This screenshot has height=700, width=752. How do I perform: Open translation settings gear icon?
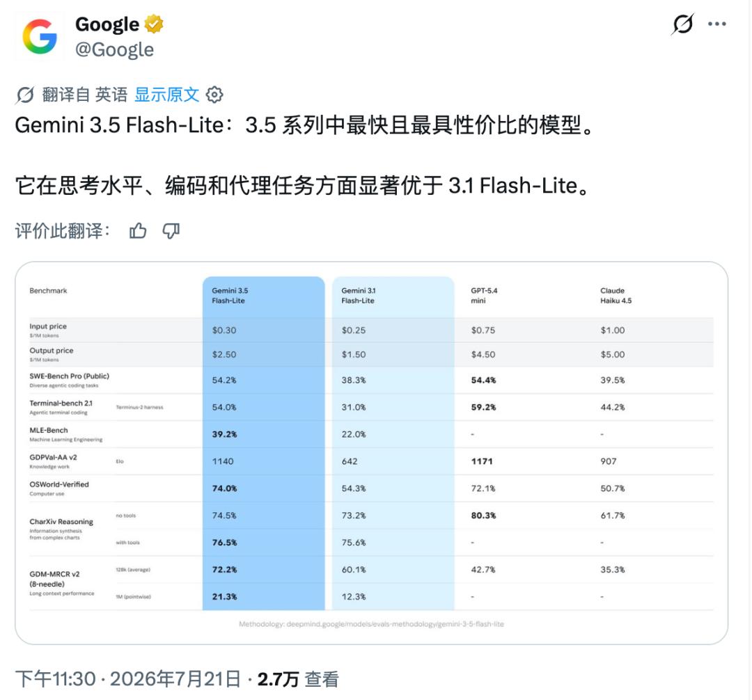click(x=214, y=95)
